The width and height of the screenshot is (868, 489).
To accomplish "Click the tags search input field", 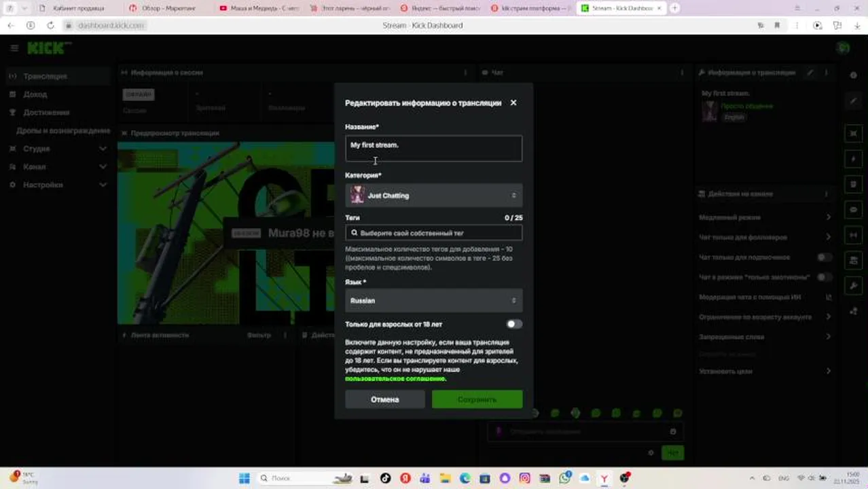I will 433,233.
